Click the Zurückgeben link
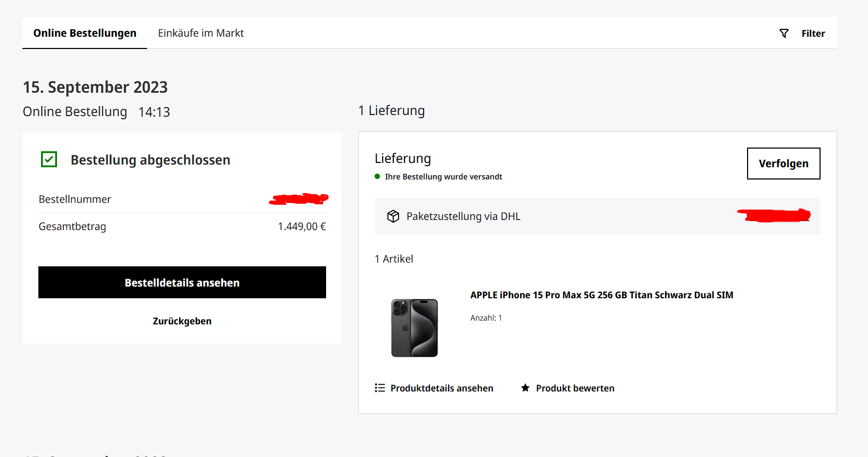The image size is (868, 457). 182,321
